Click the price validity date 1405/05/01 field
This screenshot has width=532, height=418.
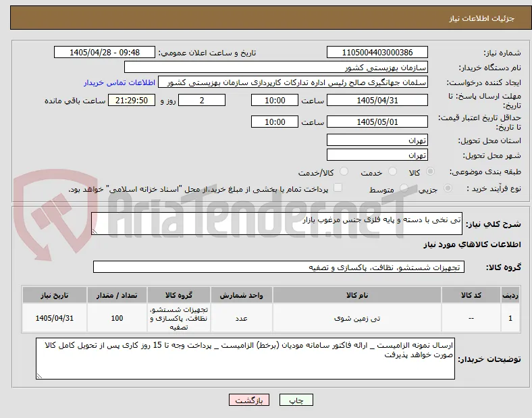(377, 122)
